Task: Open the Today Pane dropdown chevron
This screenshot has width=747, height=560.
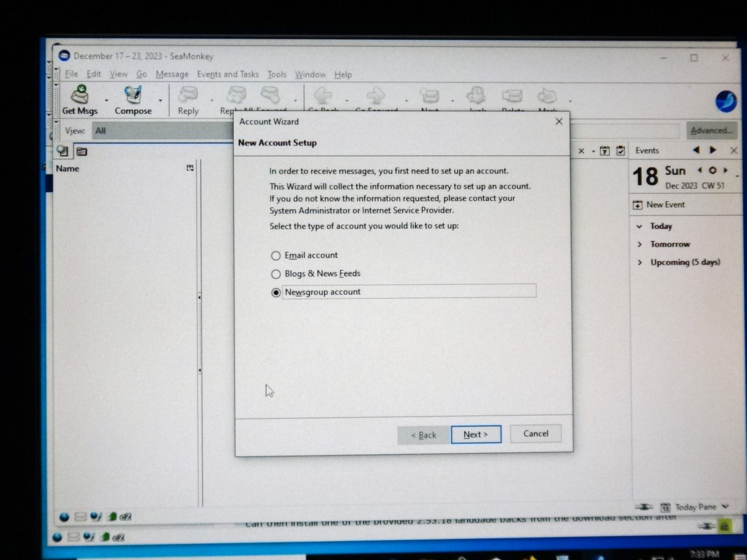Action: click(725, 507)
